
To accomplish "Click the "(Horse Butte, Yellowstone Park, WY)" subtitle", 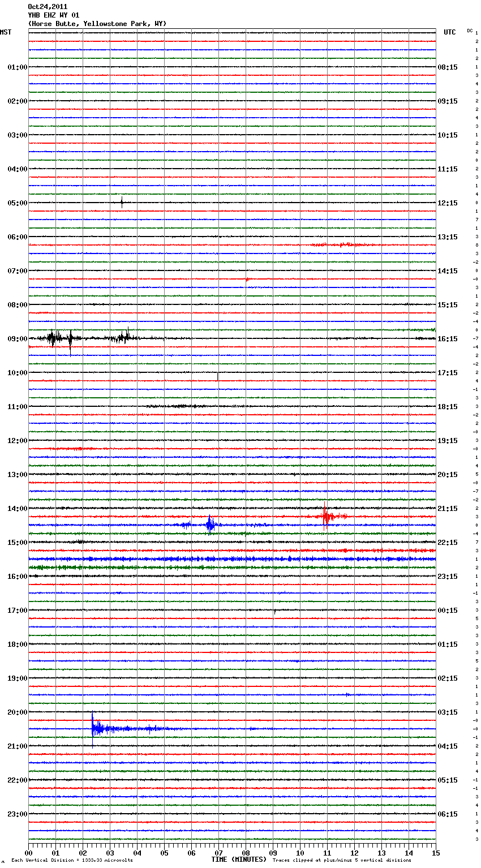I will pos(97,24).
